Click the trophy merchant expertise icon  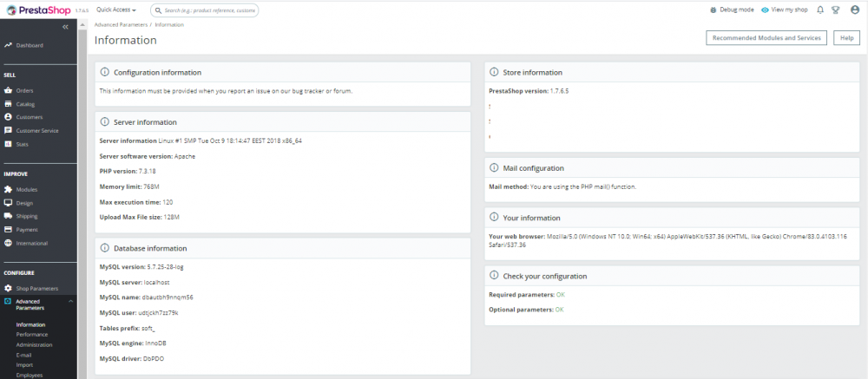(x=836, y=10)
